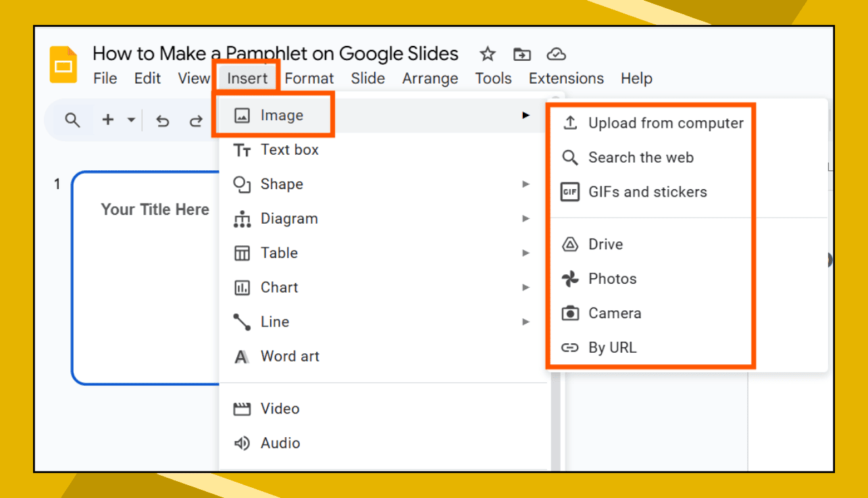Open the Move to folder icon
Viewport: 868px width, 498px height.
coord(521,53)
